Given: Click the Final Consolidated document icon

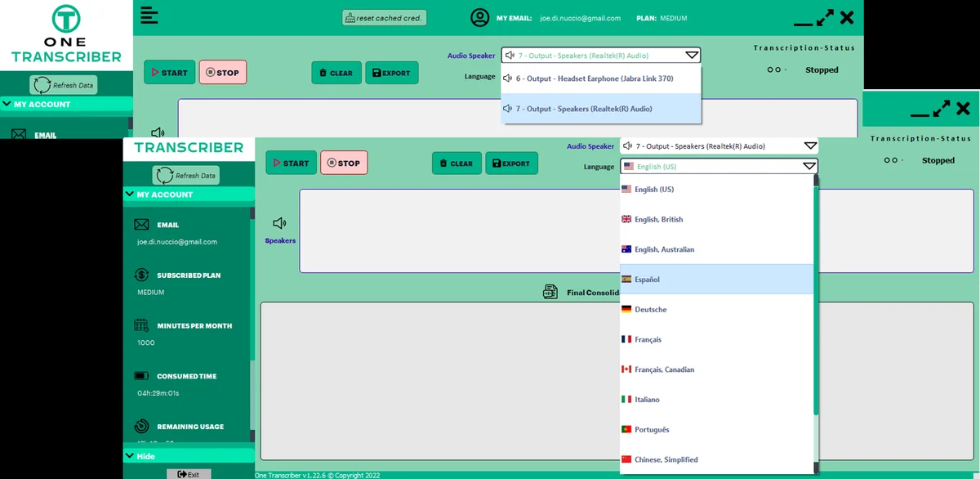Looking at the screenshot, I should [x=551, y=292].
